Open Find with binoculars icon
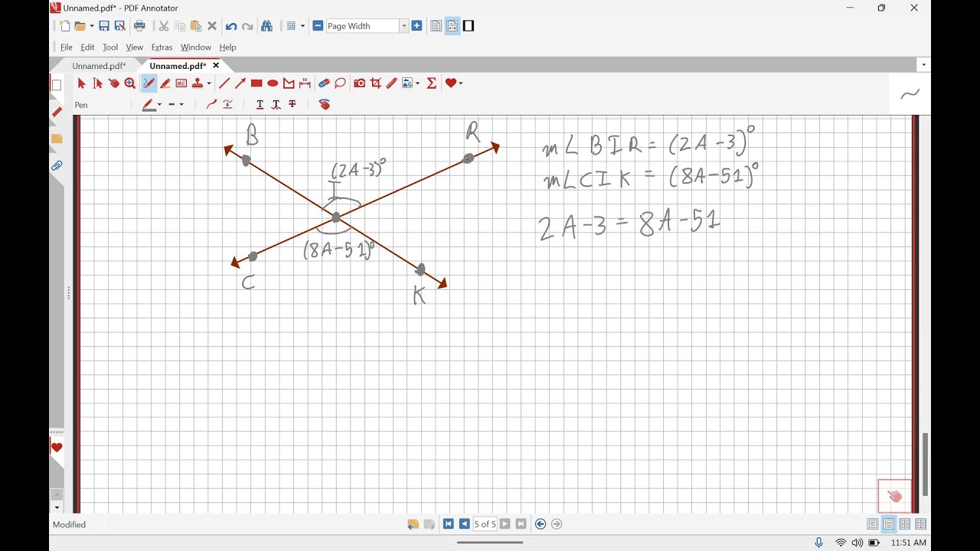Viewport: 980px width, 551px height. tap(266, 26)
